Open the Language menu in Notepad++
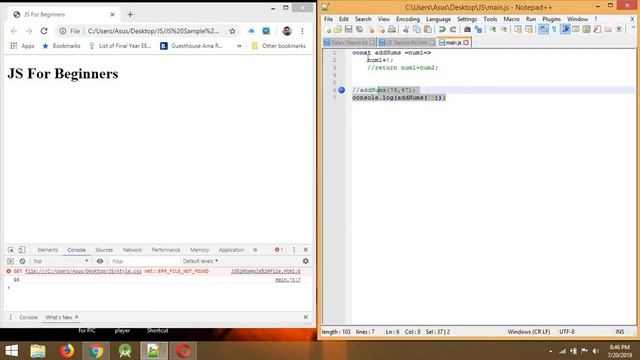The height and width of the screenshot is (360, 640). pos(438,19)
